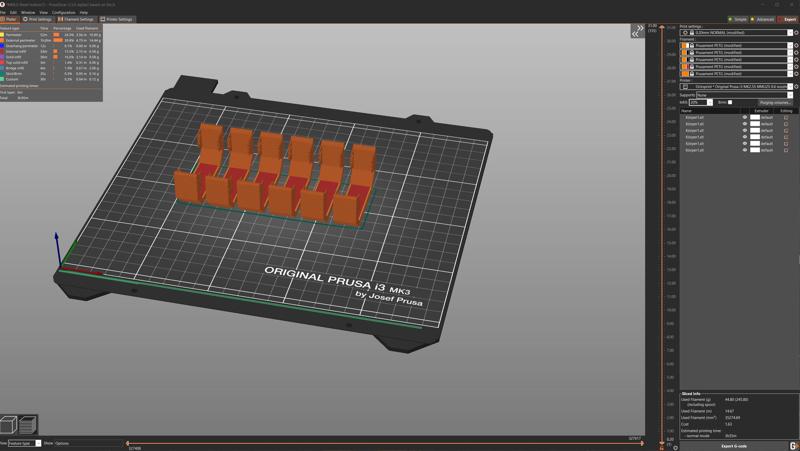This screenshot has width=800, height=451.
Task: Click the fourth filament's color swatch
Action: pos(685,67)
